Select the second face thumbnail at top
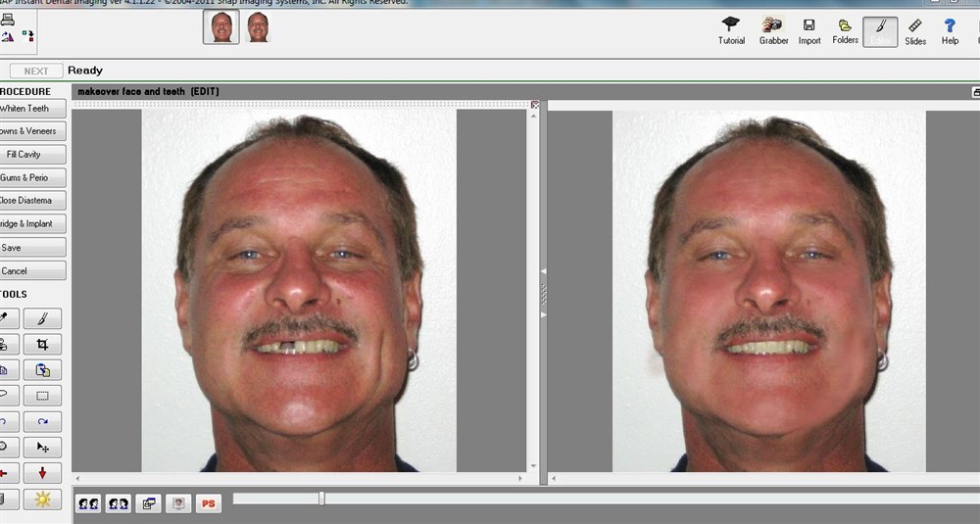980x524 pixels. tap(258, 27)
